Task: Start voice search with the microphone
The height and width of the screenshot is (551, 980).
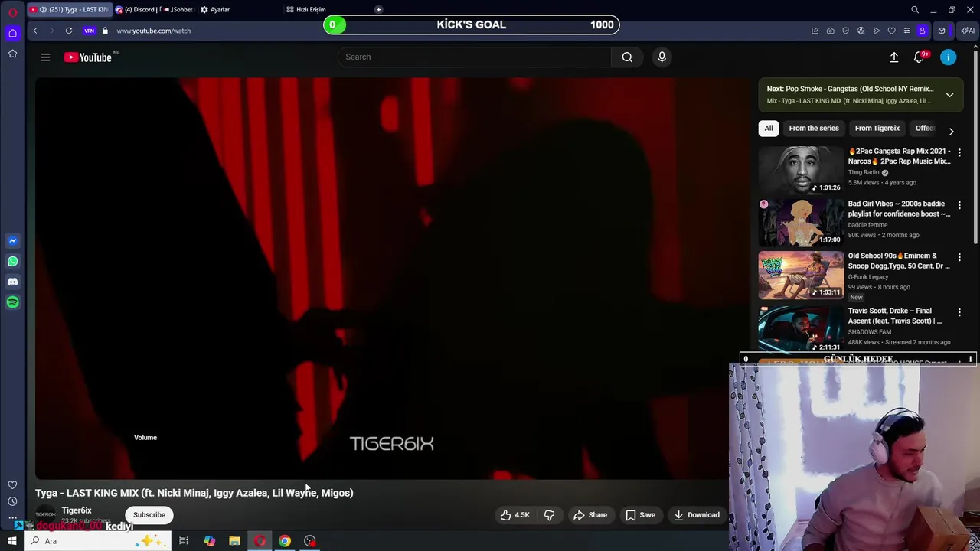Action: point(661,57)
